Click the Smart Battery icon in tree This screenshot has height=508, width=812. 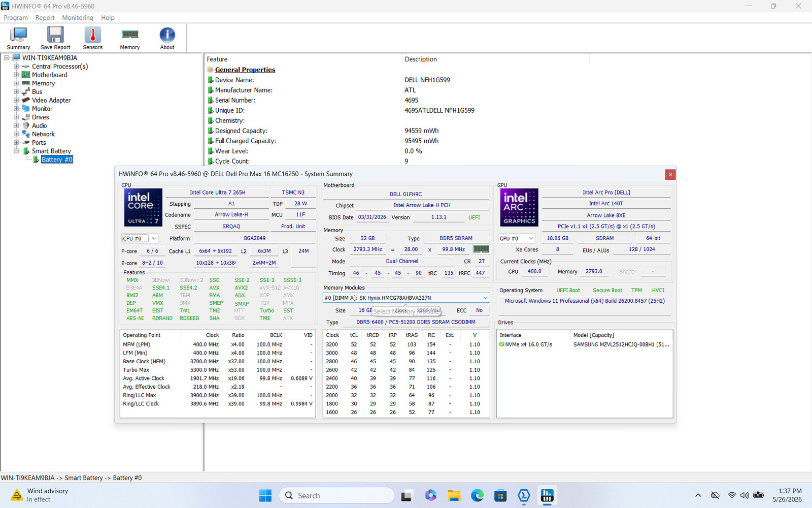[26, 151]
